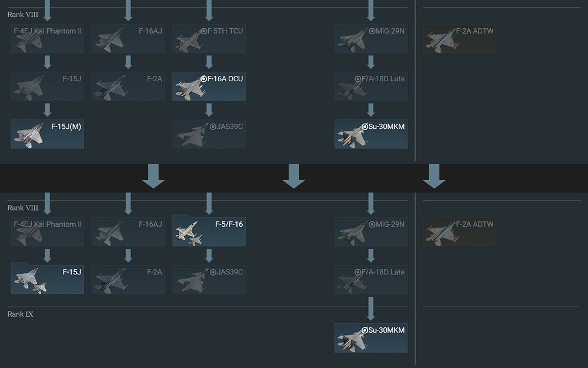Expand the F-15J folder in lower tree
Viewport: 588px width, 368px height.
click(x=47, y=279)
